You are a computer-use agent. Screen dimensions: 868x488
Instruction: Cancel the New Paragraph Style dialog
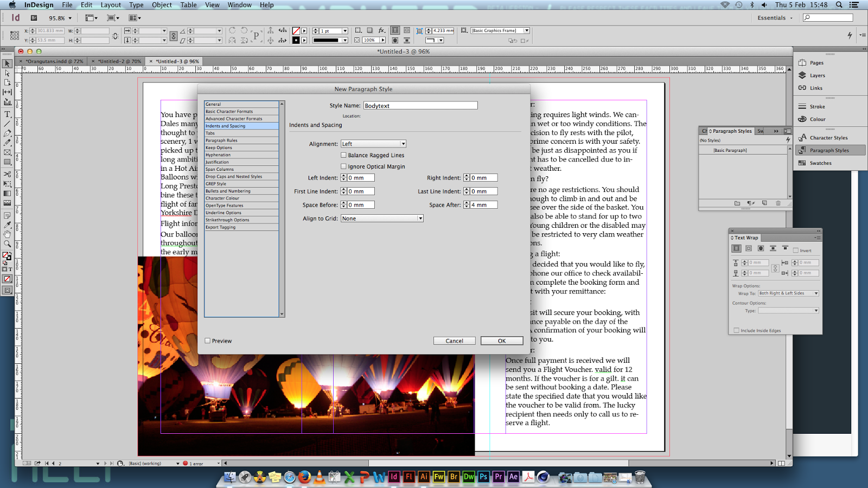(454, 341)
